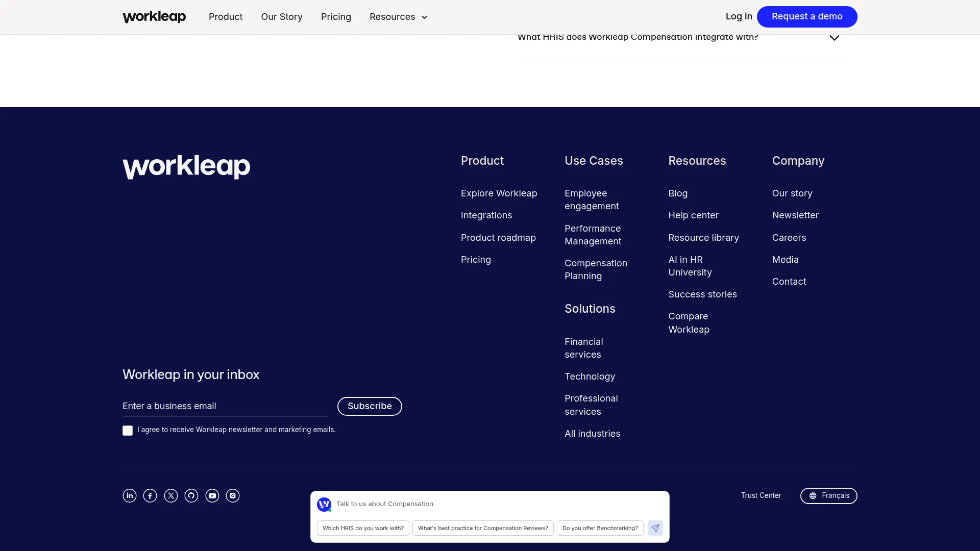The width and height of the screenshot is (980, 551).
Task: Visit the Careers link under Company
Action: tap(789, 238)
